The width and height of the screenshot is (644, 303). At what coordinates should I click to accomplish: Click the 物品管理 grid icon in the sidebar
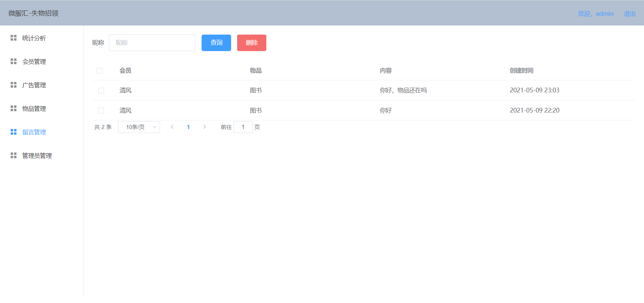click(x=13, y=108)
